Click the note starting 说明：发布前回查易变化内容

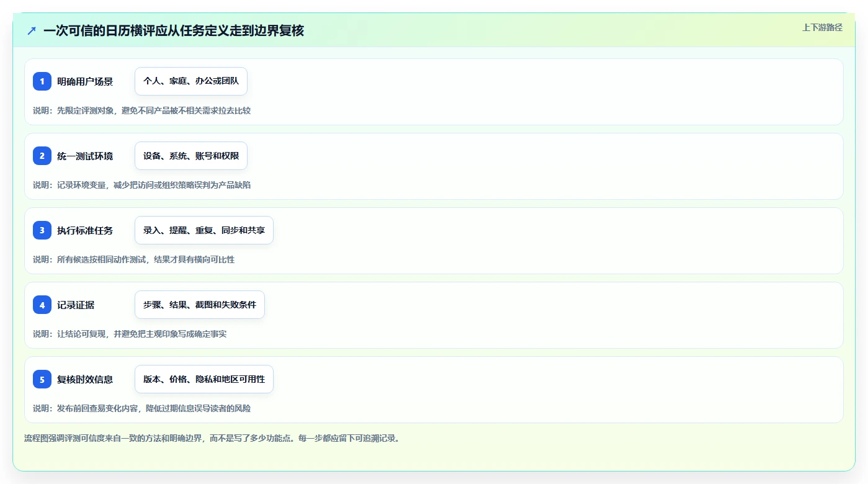pos(142,408)
